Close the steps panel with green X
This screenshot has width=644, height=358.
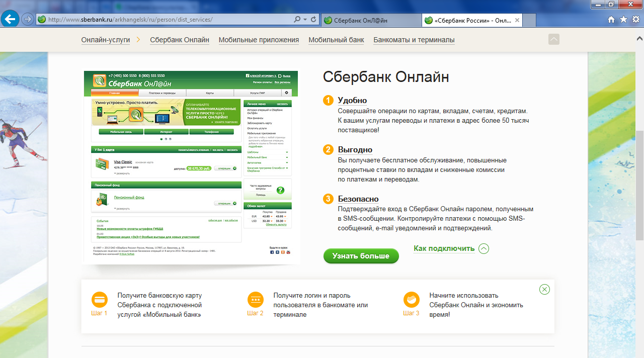pos(544,289)
